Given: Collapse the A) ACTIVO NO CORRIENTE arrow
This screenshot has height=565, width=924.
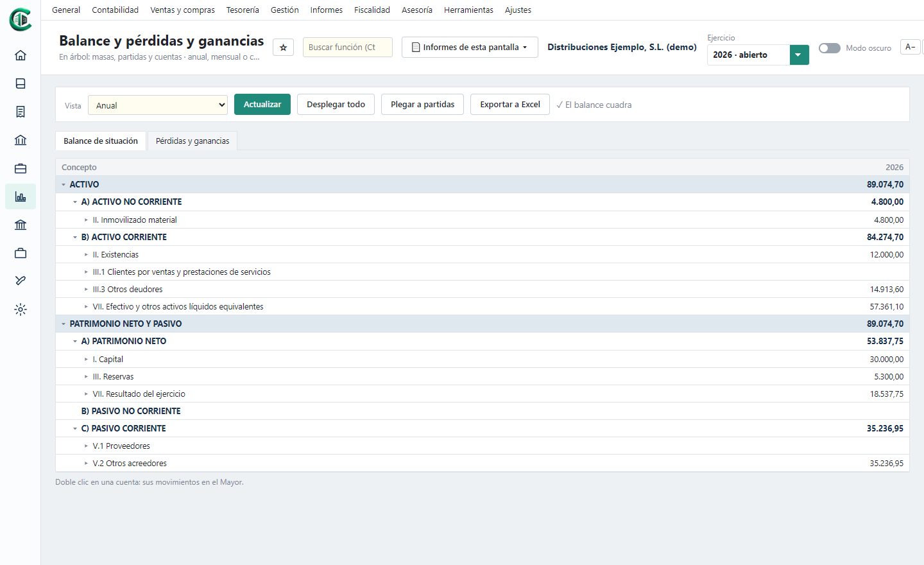Looking at the screenshot, I should [75, 202].
